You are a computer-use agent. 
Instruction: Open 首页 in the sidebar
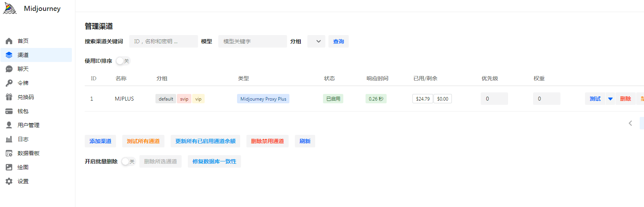[x=36, y=41]
